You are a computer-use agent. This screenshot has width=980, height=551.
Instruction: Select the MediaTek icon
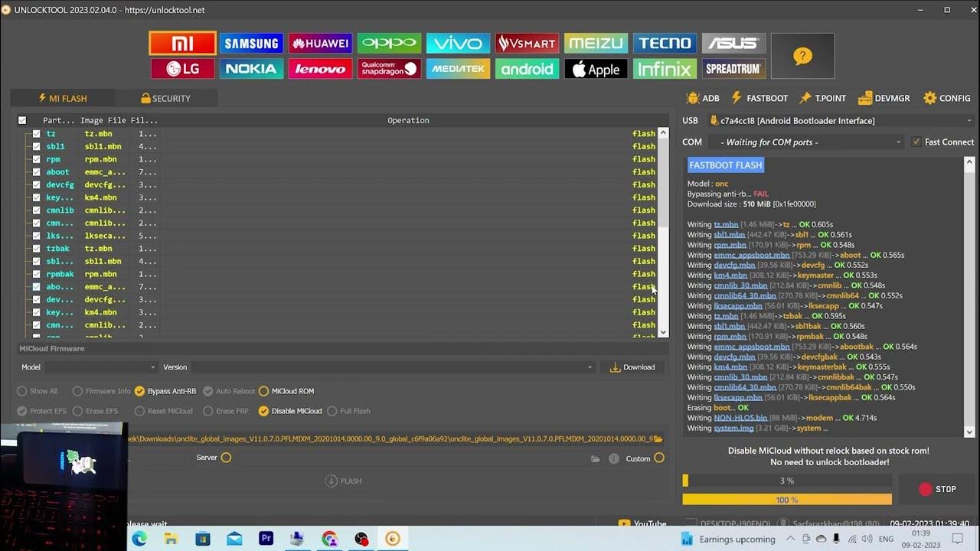(x=458, y=69)
